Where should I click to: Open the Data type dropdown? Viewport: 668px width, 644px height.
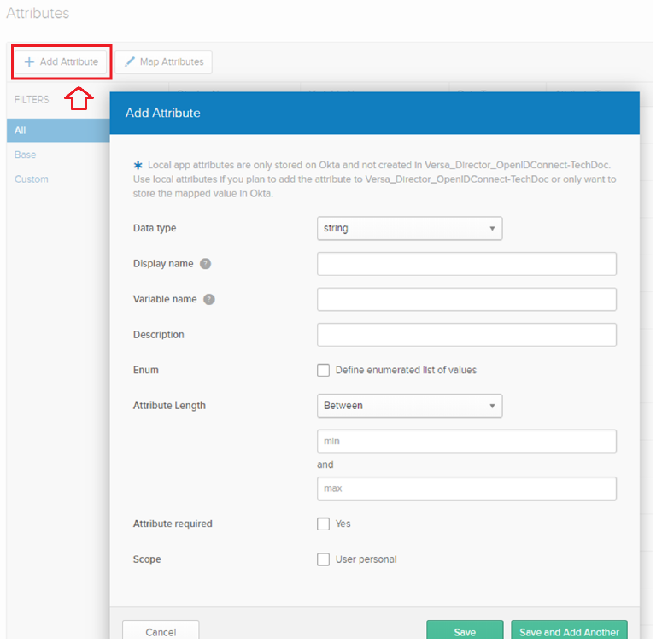pos(409,229)
